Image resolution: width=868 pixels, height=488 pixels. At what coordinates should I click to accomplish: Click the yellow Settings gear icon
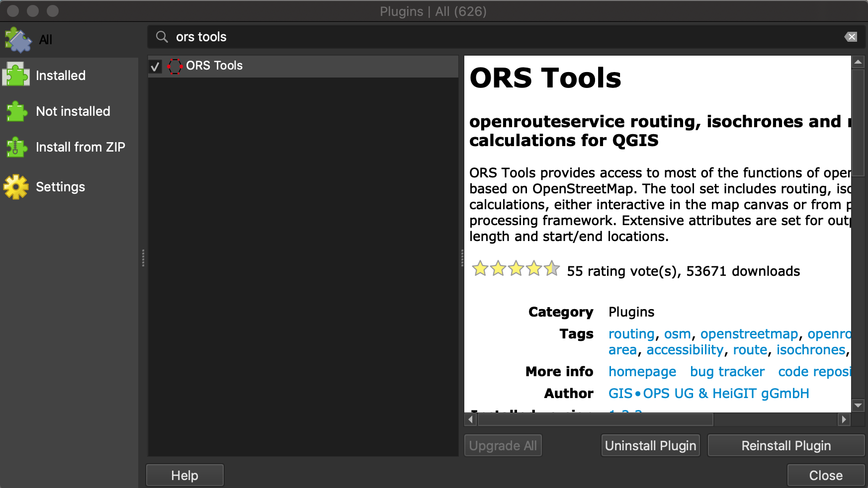pos(16,187)
